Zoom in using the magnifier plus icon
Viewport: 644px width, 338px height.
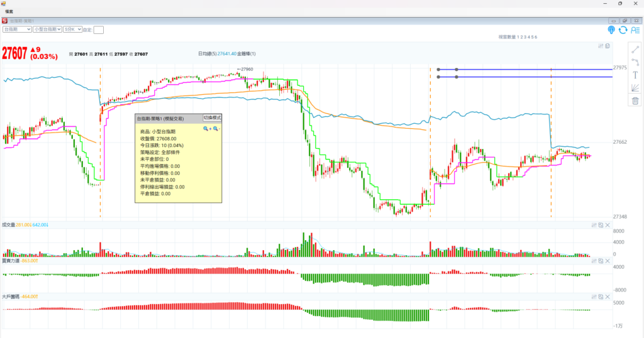pos(206,128)
